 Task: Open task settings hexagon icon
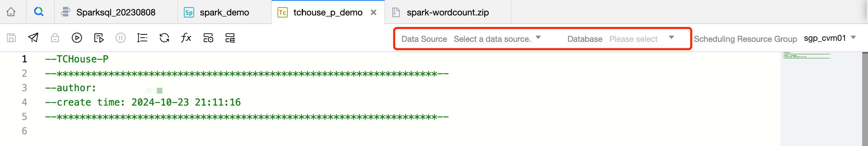pos(208,38)
